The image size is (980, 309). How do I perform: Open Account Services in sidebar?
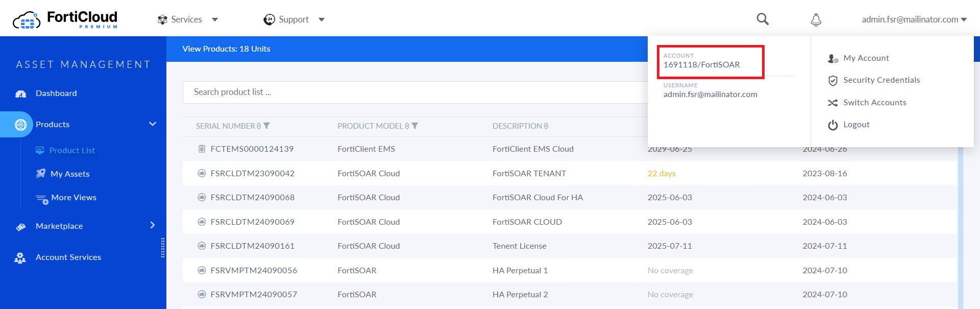(x=68, y=257)
